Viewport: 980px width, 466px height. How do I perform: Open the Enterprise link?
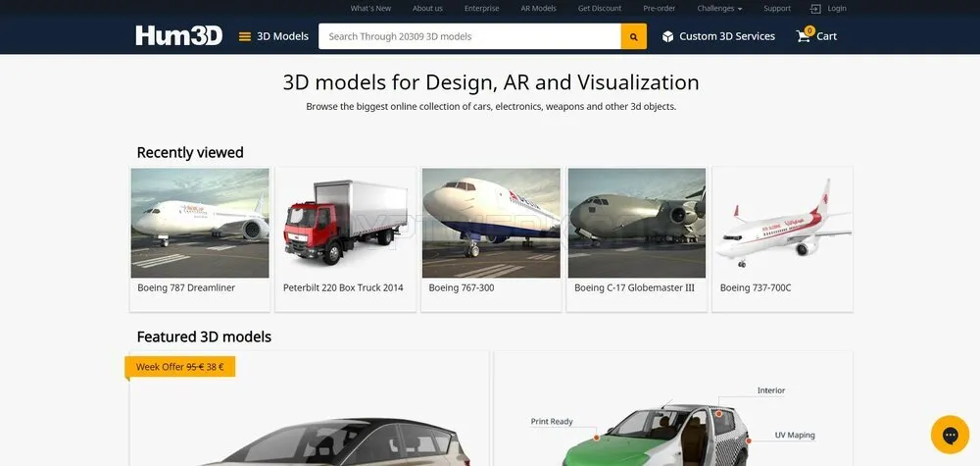tap(481, 9)
